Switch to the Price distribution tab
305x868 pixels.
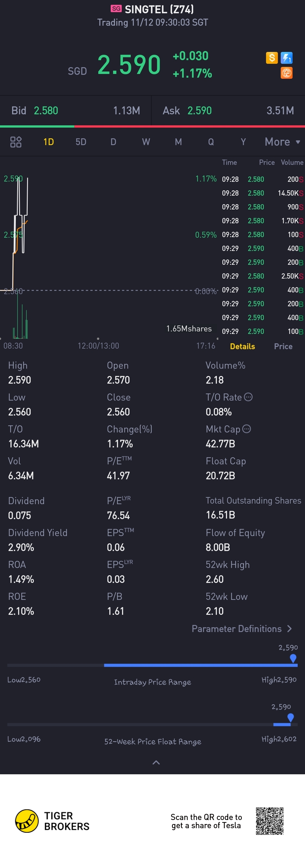(x=283, y=346)
